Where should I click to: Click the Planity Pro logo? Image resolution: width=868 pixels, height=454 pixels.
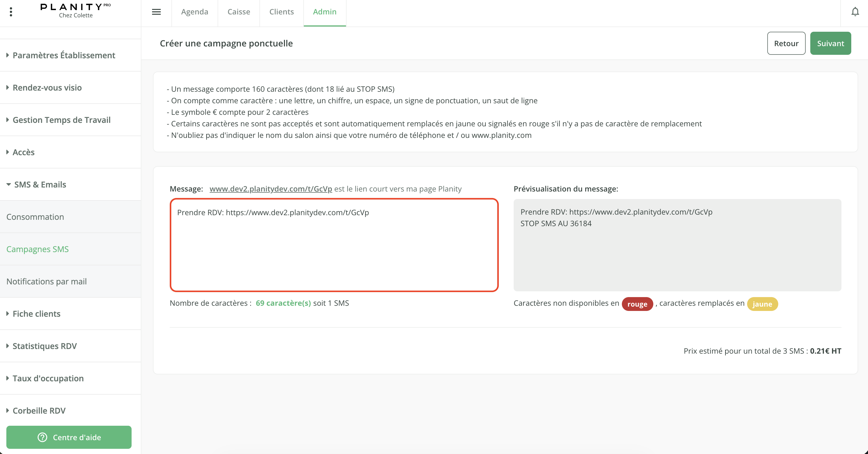tap(76, 11)
